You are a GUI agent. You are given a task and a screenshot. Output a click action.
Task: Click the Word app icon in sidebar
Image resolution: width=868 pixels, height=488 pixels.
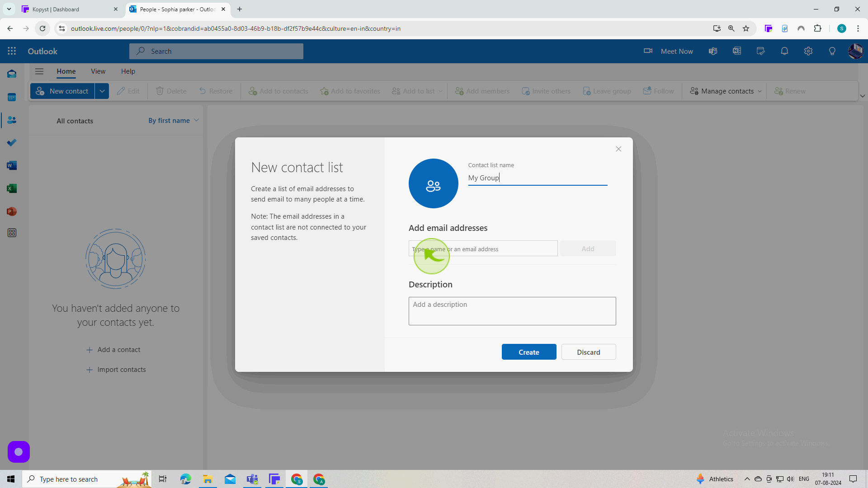(12, 166)
